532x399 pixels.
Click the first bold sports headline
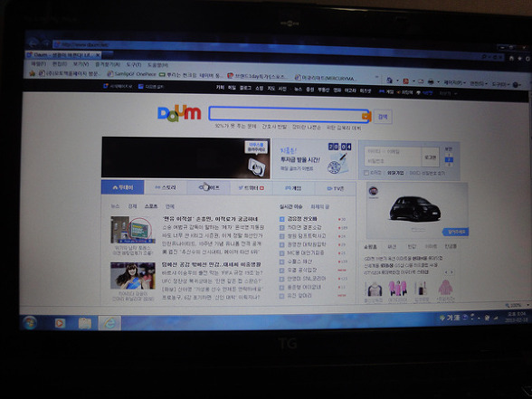pos(210,219)
